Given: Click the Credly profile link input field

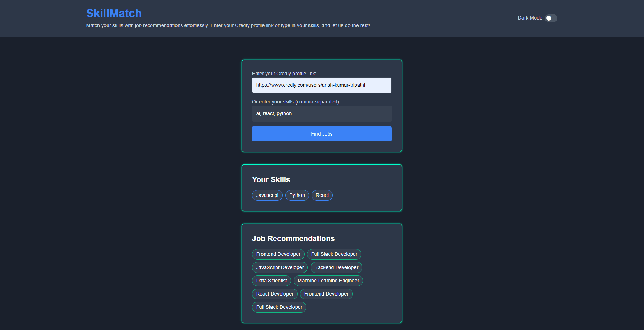Looking at the screenshot, I should pyautogui.click(x=321, y=85).
